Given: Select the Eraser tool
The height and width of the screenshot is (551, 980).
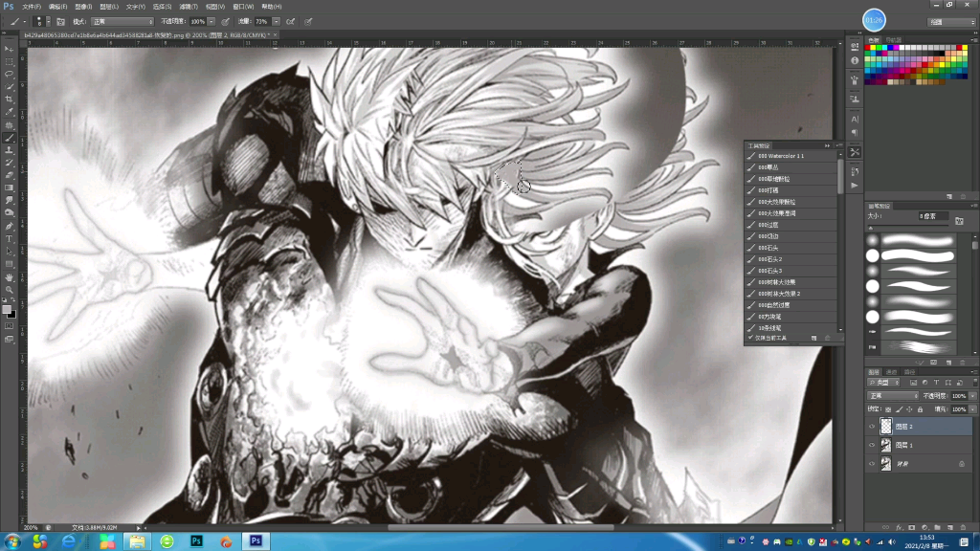Looking at the screenshot, I should (x=9, y=176).
